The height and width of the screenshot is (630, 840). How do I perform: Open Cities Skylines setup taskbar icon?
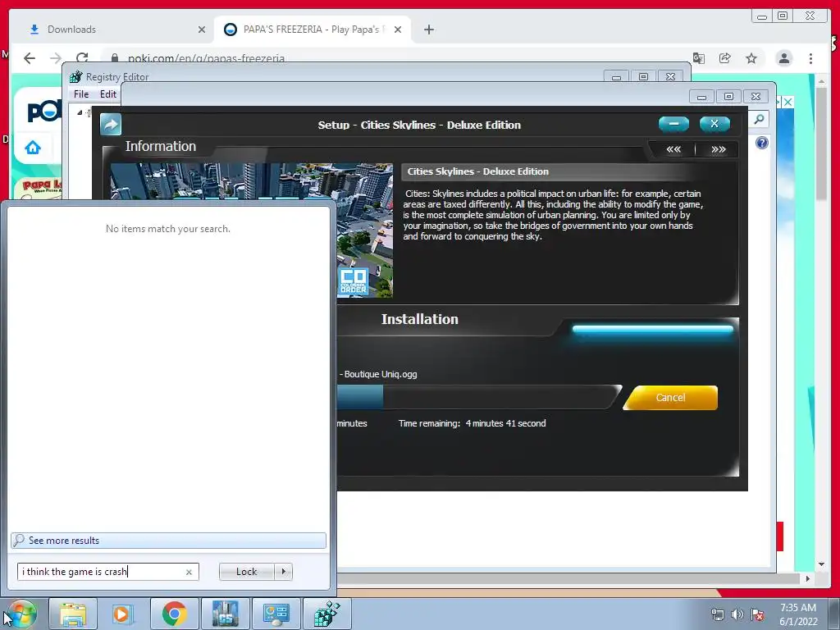click(x=225, y=614)
